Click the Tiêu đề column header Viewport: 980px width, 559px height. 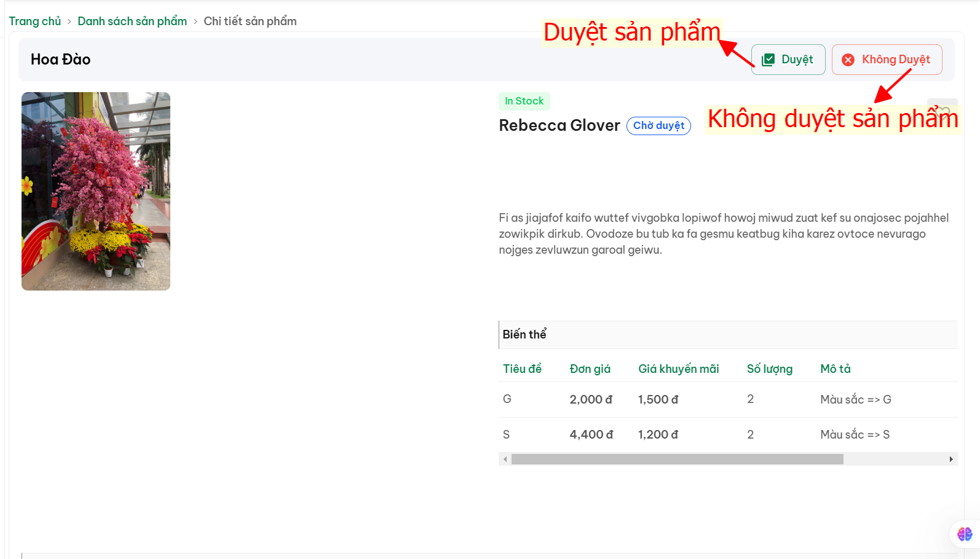(522, 369)
